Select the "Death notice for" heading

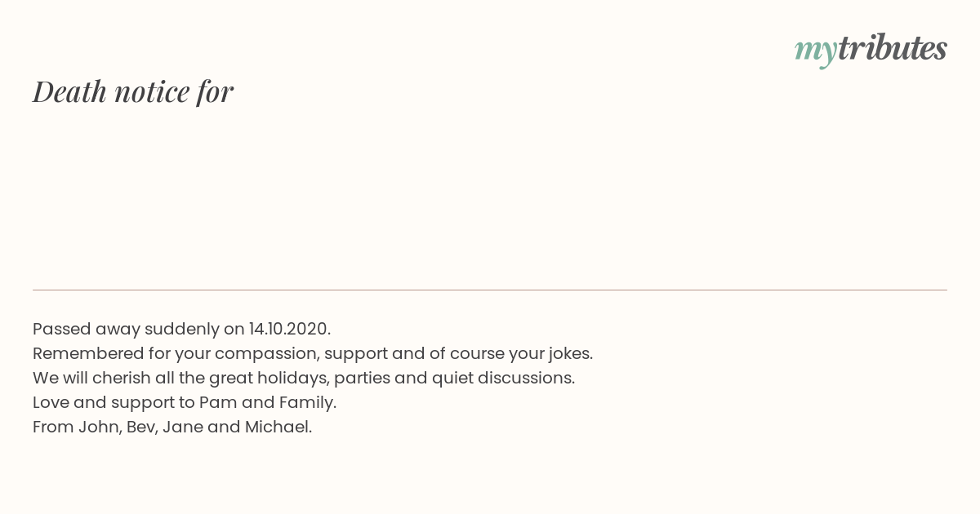(x=133, y=91)
